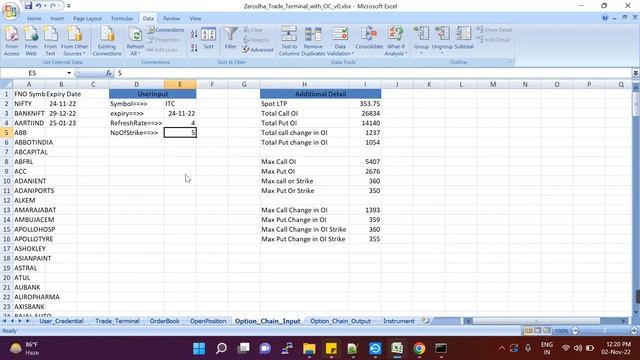Undo last action in Quick Access toolbar

[38, 6]
